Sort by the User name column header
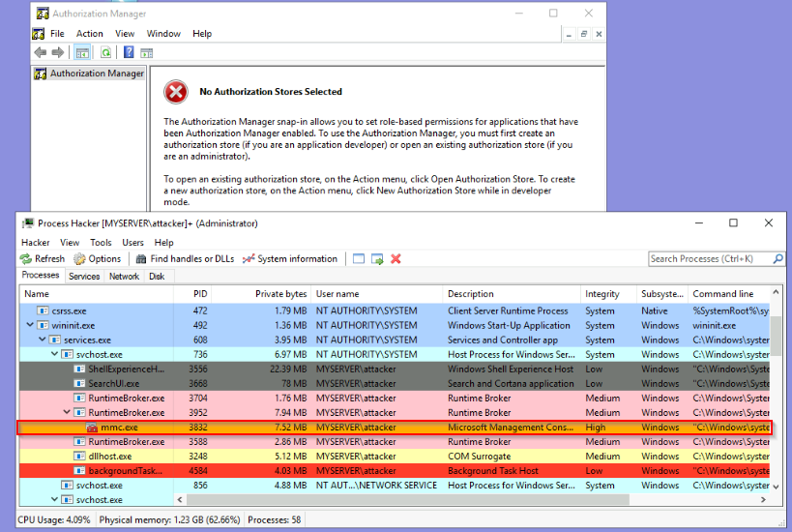The height and width of the screenshot is (532, 792). pos(376,293)
